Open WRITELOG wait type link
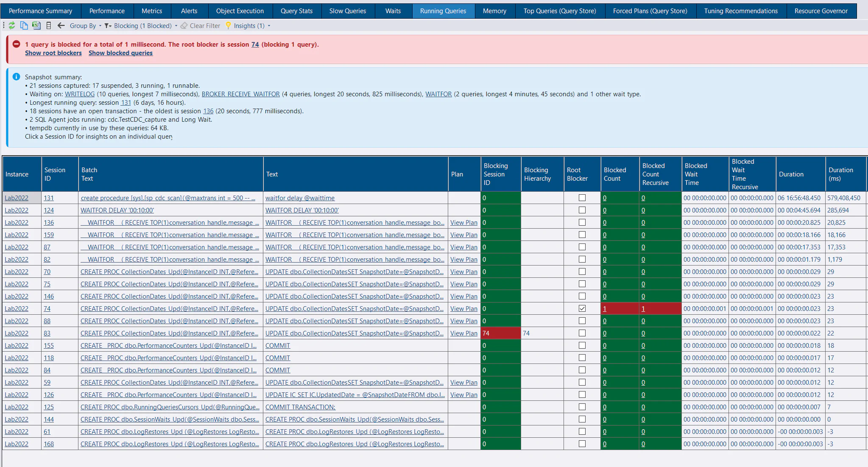 [80, 94]
